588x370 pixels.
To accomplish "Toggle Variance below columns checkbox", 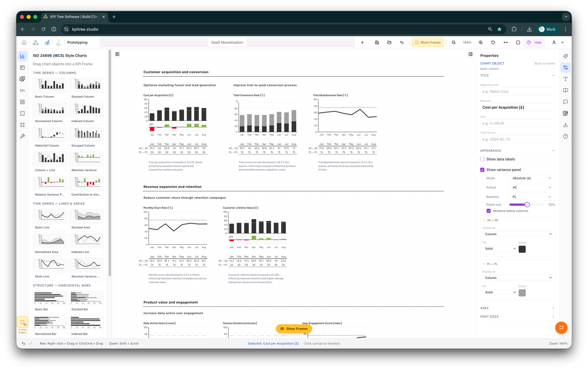I will [488, 211].
